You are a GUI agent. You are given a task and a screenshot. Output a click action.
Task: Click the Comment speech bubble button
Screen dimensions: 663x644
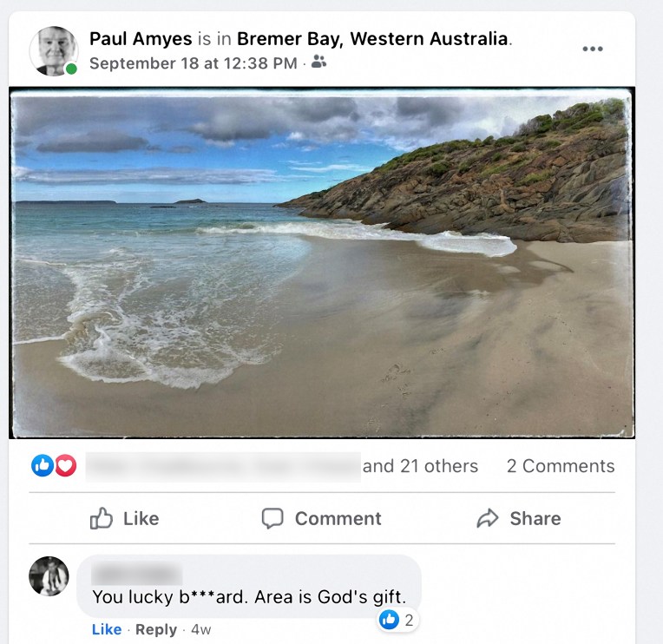(x=321, y=518)
